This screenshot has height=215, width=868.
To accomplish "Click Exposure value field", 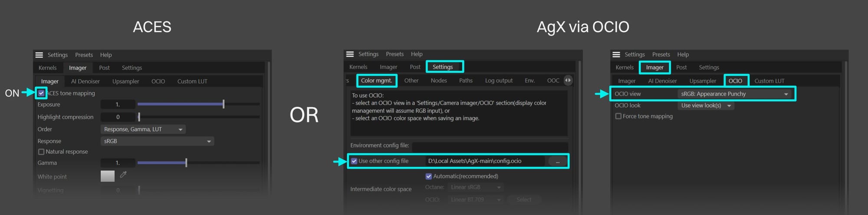I will pos(118,104).
